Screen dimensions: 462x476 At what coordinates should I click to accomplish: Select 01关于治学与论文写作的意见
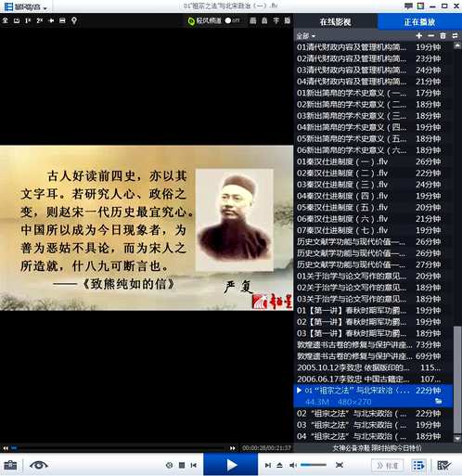pos(373,277)
